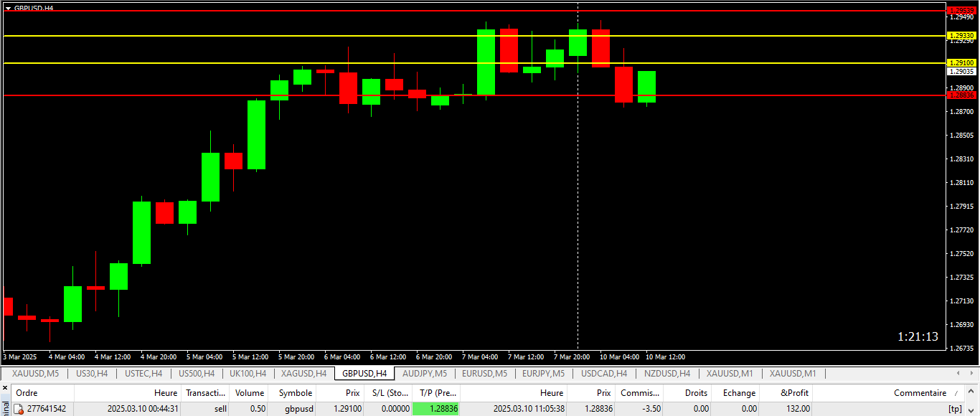The width and height of the screenshot is (980, 416).
Task: Click the open time 2025.03.10 00:44:31
Action: point(143,409)
